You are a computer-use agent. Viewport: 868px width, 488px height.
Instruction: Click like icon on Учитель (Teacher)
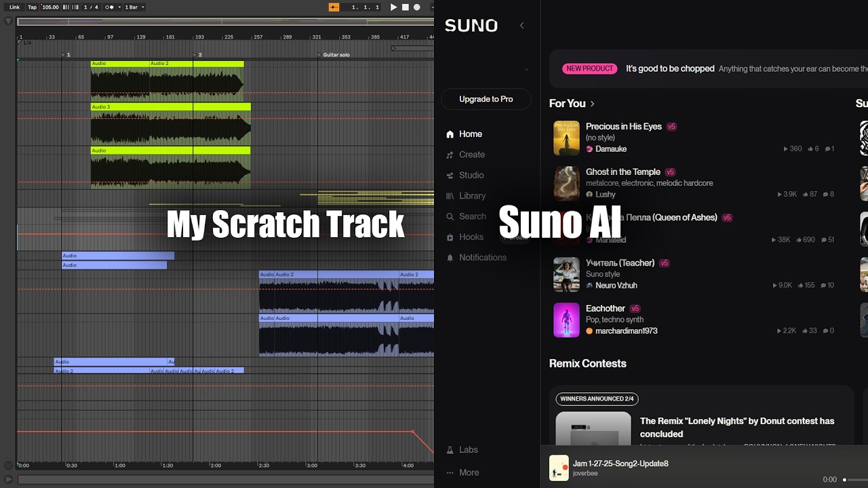click(x=800, y=285)
